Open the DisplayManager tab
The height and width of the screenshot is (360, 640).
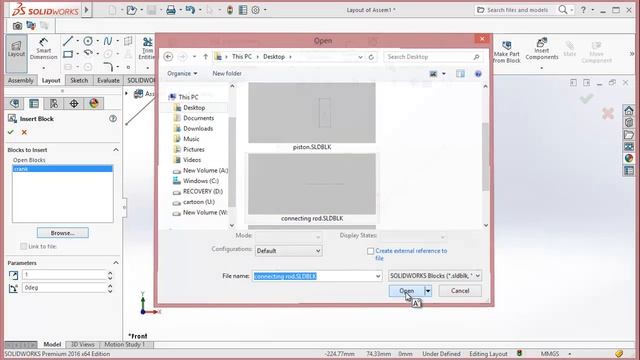(x=94, y=103)
